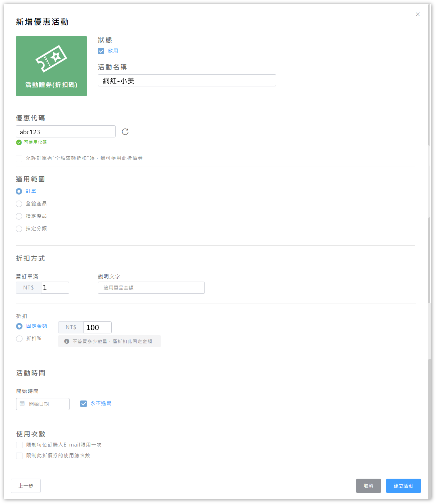
Task: Toggle the 啟用 status checkbox
Action: point(101,51)
